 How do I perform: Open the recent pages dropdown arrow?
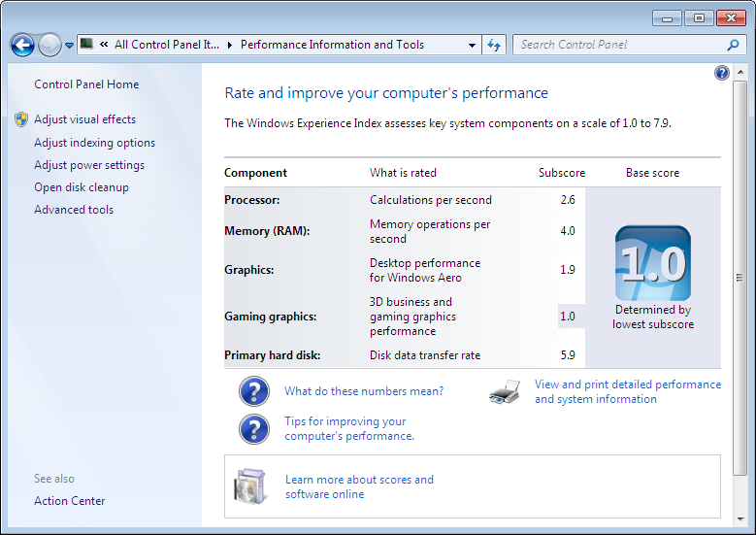tap(70, 46)
